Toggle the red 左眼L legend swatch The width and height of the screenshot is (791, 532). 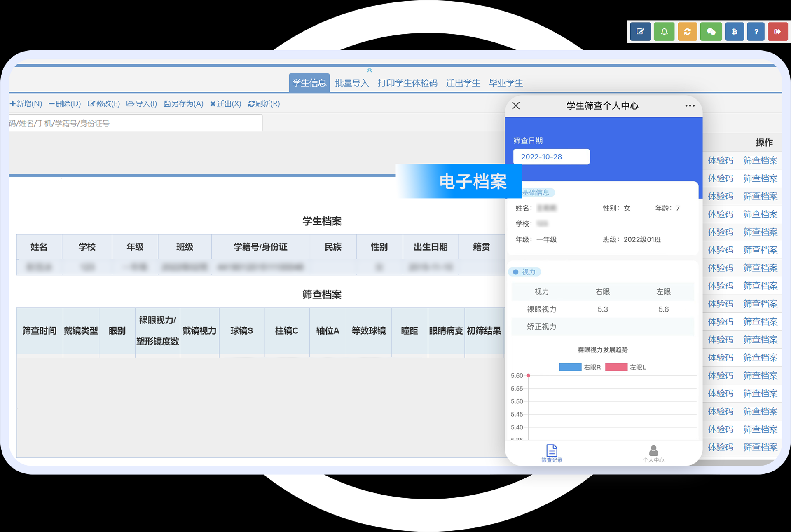click(616, 367)
